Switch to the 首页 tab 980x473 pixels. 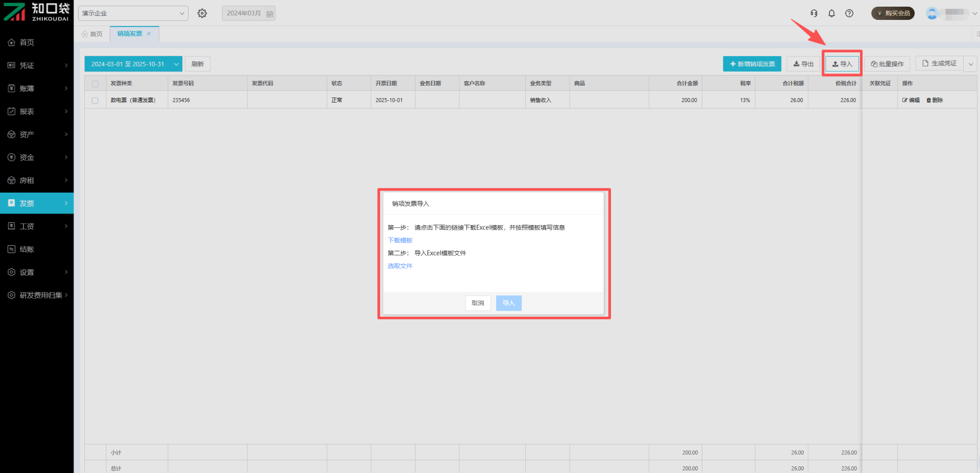click(x=92, y=34)
